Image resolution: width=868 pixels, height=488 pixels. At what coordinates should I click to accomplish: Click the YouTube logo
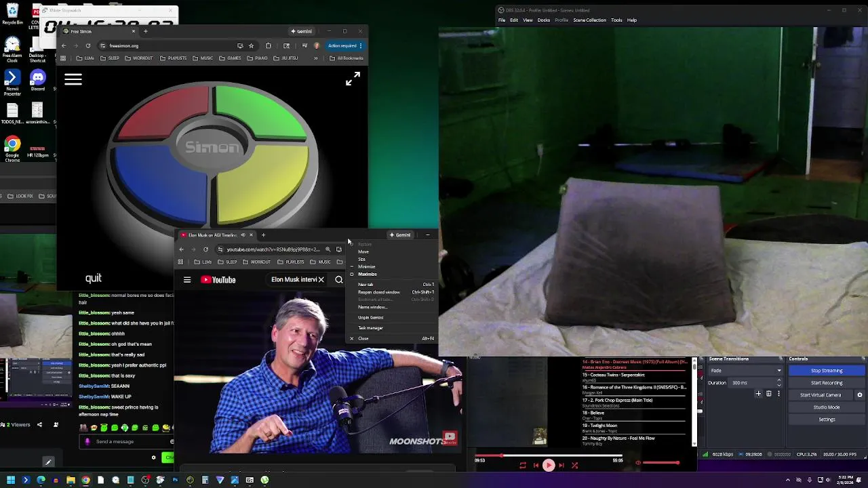coord(218,279)
